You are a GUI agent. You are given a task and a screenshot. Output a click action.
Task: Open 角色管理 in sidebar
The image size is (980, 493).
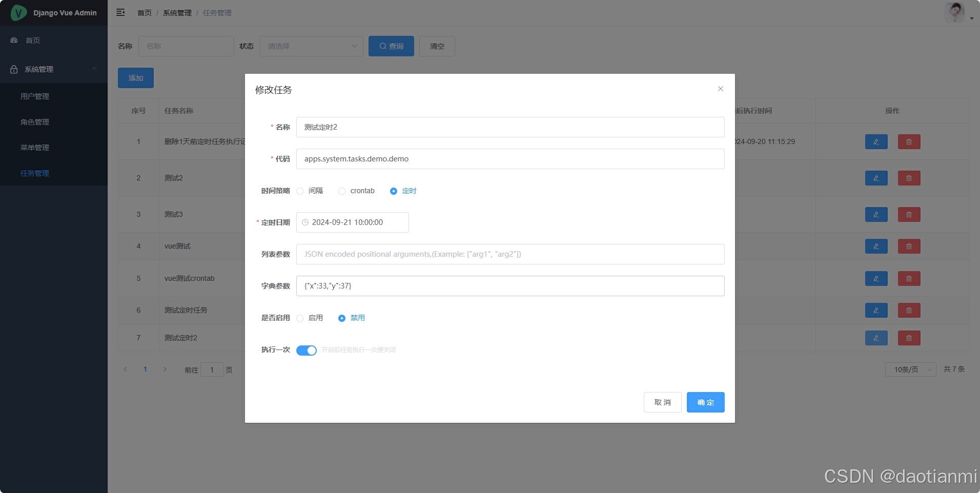pos(54,122)
